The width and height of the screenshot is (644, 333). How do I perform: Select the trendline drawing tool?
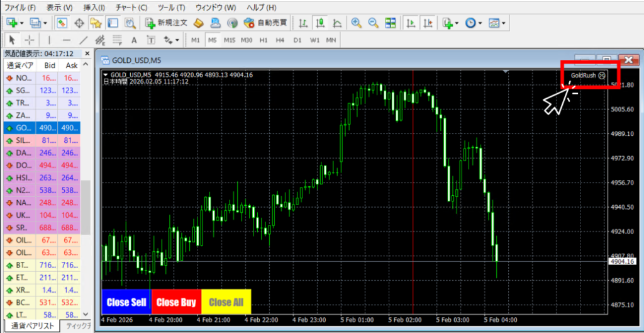(x=84, y=40)
